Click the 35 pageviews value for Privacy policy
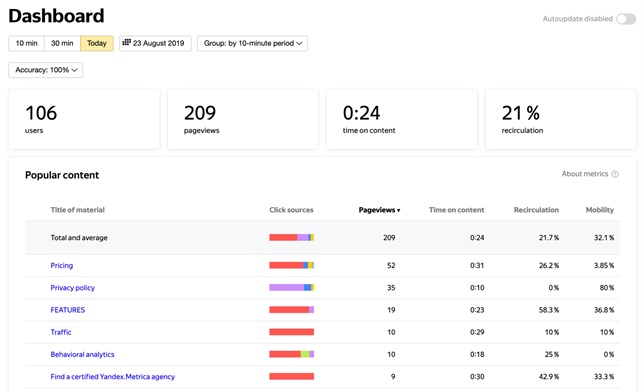Screen dimensions: 643x392 point(391,288)
